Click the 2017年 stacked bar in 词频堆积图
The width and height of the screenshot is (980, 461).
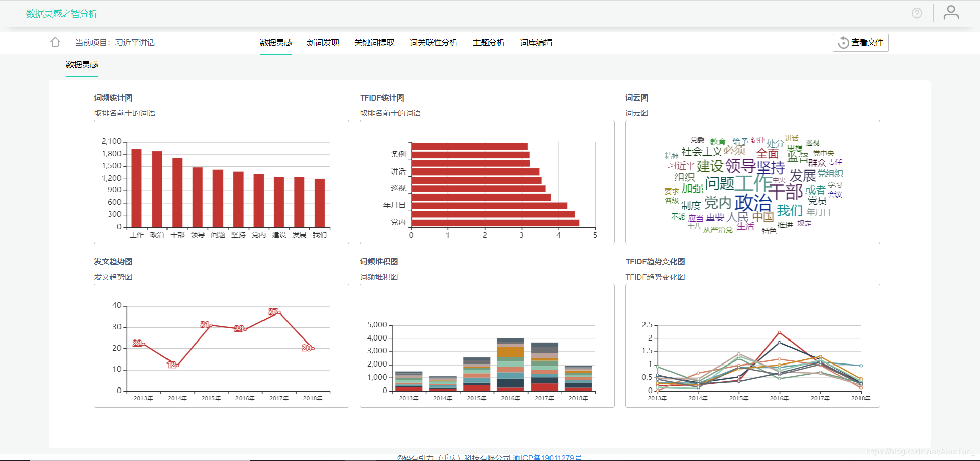(544, 367)
